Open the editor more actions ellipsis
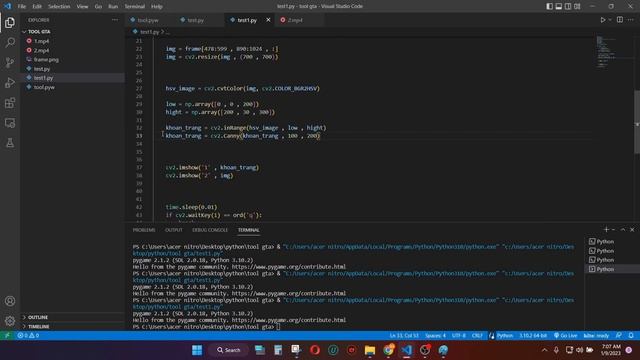This screenshot has height=360, width=640. click(x=631, y=20)
